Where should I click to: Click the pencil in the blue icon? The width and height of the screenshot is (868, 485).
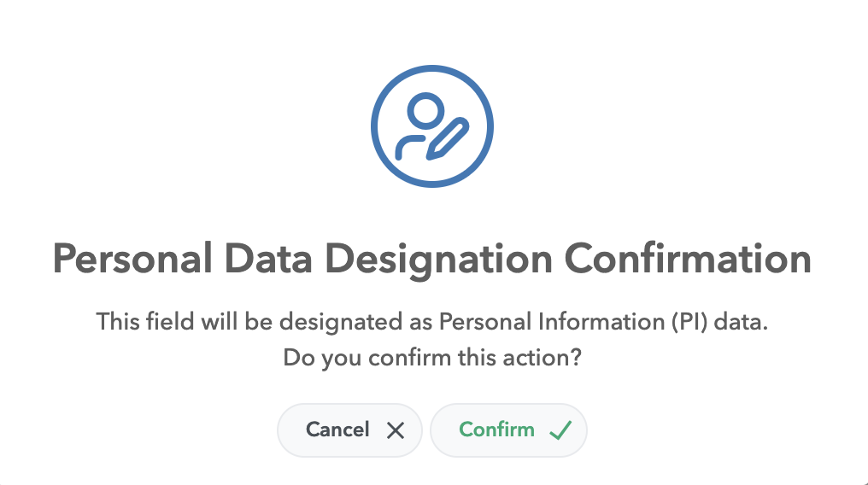[448, 139]
